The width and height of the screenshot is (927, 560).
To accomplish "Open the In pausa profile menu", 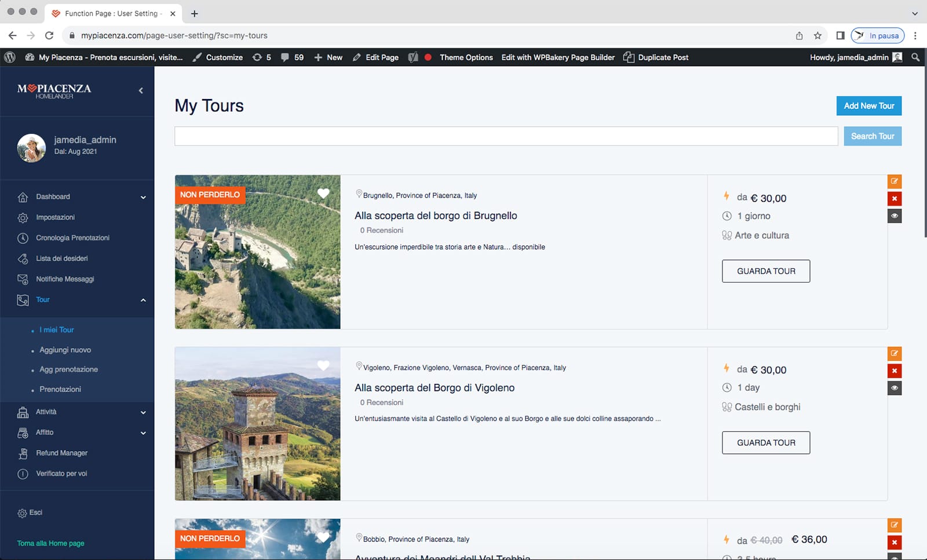I will pos(878,35).
